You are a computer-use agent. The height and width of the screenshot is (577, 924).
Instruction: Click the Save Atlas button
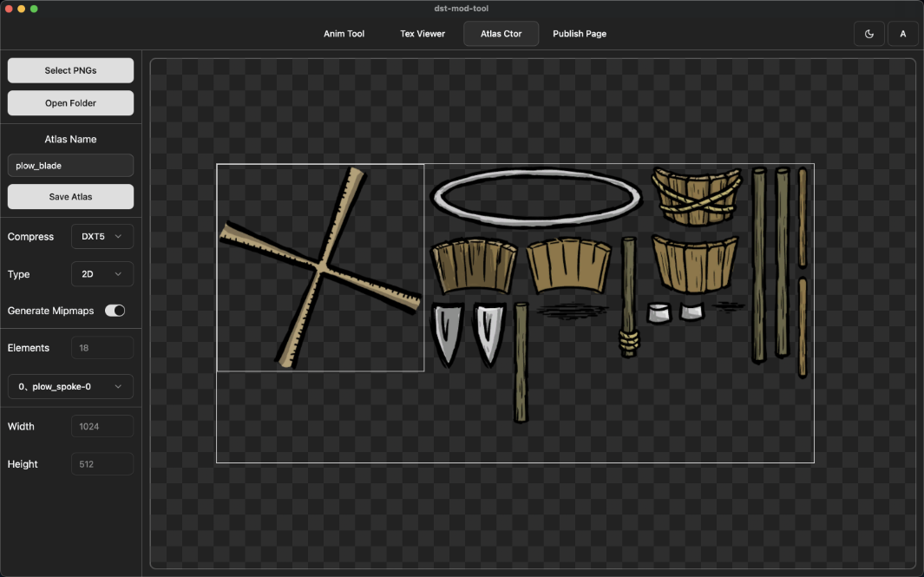point(70,197)
